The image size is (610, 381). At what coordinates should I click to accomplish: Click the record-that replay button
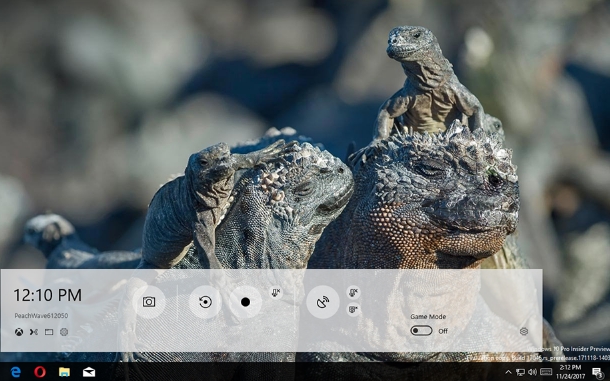pos(205,302)
